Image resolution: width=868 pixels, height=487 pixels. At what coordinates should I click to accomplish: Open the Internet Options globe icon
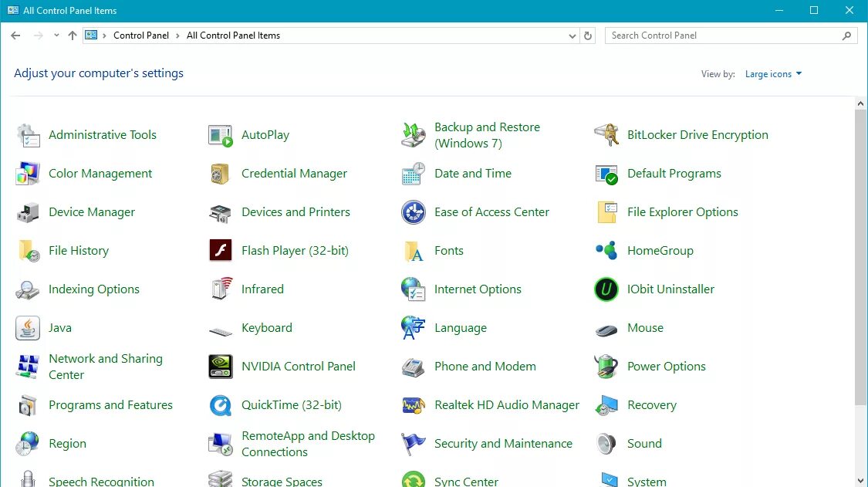pyautogui.click(x=414, y=289)
